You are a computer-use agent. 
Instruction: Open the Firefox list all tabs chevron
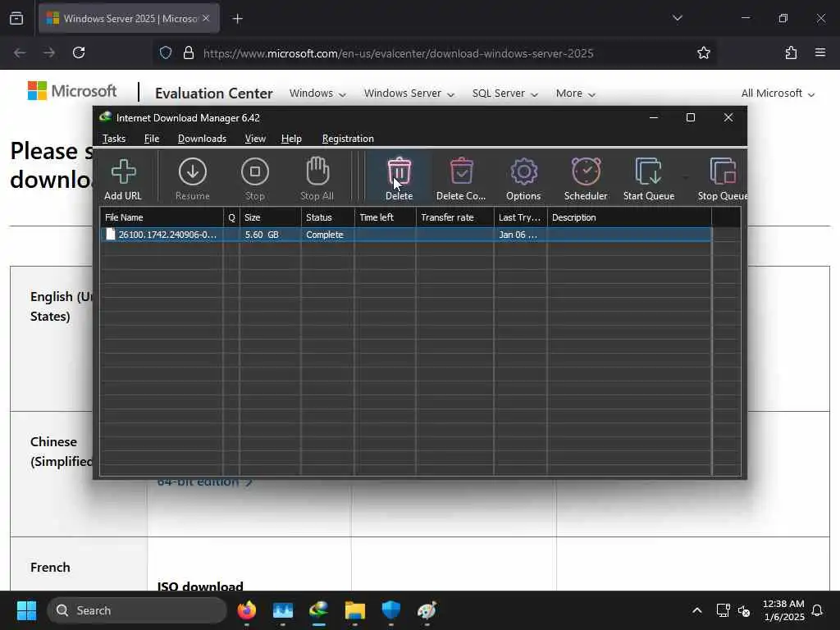pos(677,18)
